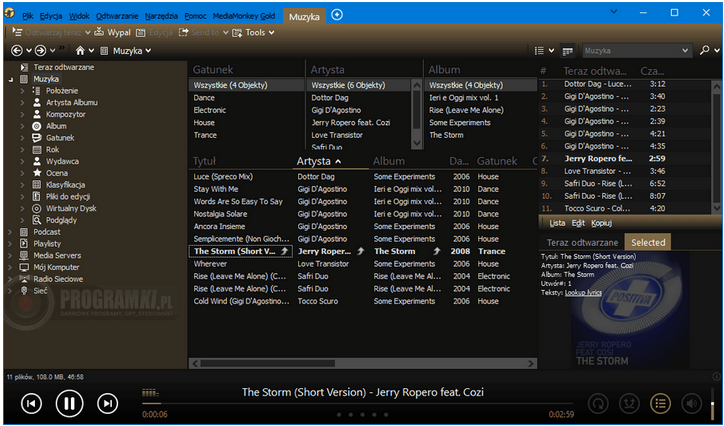Open the Widok menu
This screenshot has width=724, height=426.
tap(79, 16)
